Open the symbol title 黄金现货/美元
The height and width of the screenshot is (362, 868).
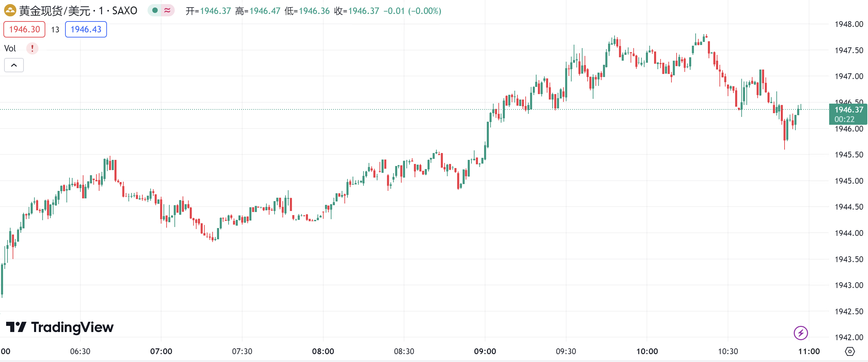point(55,11)
